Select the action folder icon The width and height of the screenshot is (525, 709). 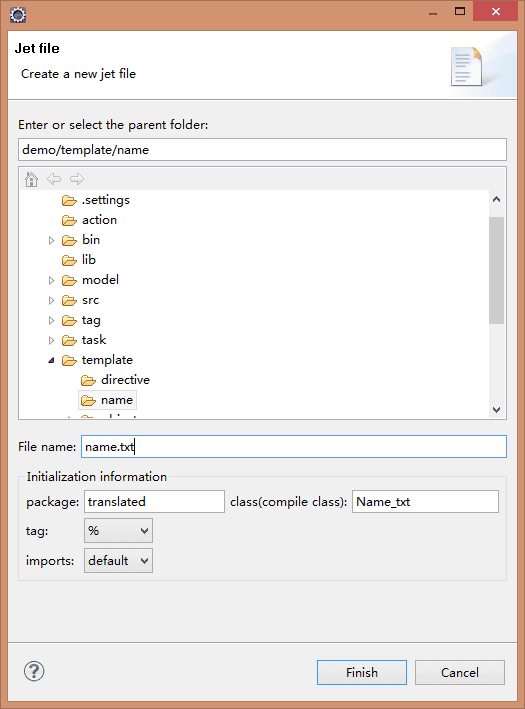69,220
